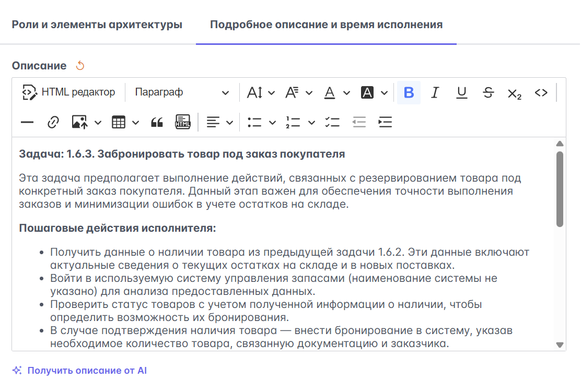Click the increase indent icon

click(386, 122)
